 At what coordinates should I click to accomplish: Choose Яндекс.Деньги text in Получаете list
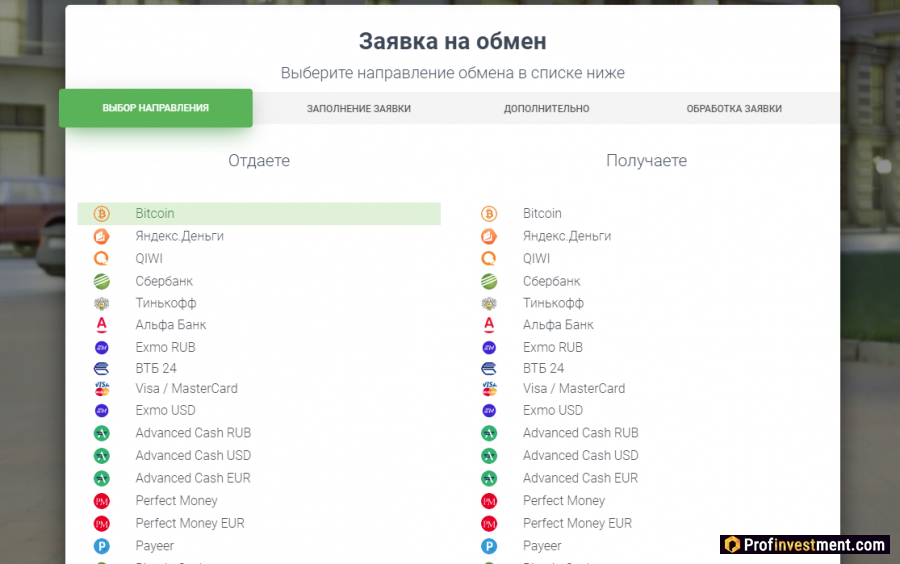pyautogui.click(x=567, y=236)
